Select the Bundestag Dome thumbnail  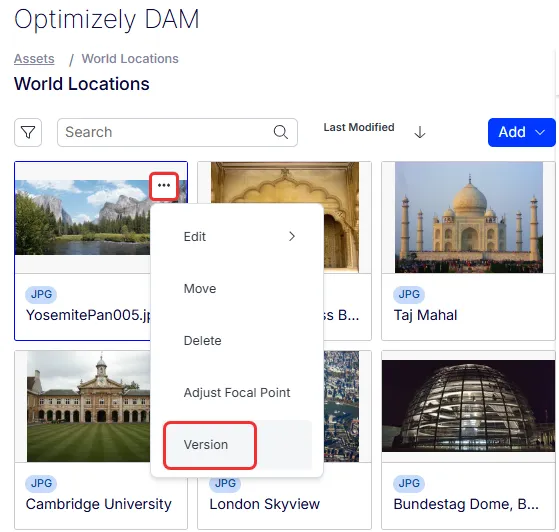468,406
